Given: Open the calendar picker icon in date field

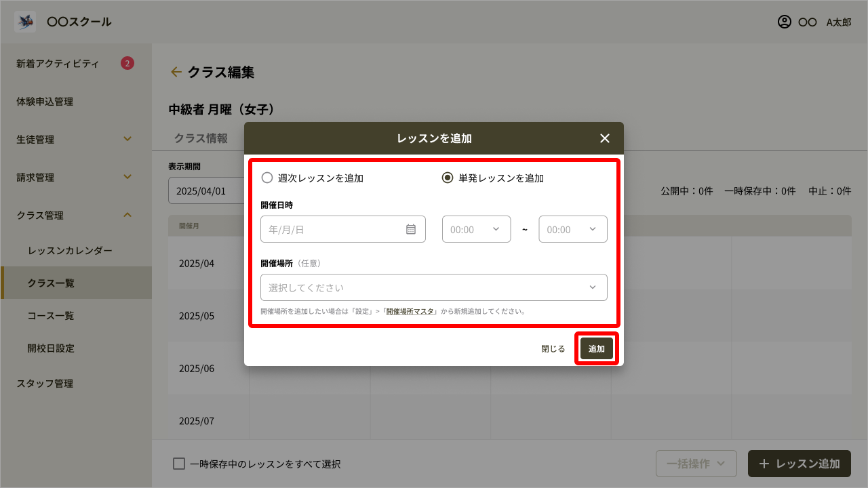Looking at the screenshot, I should [411, 229].
